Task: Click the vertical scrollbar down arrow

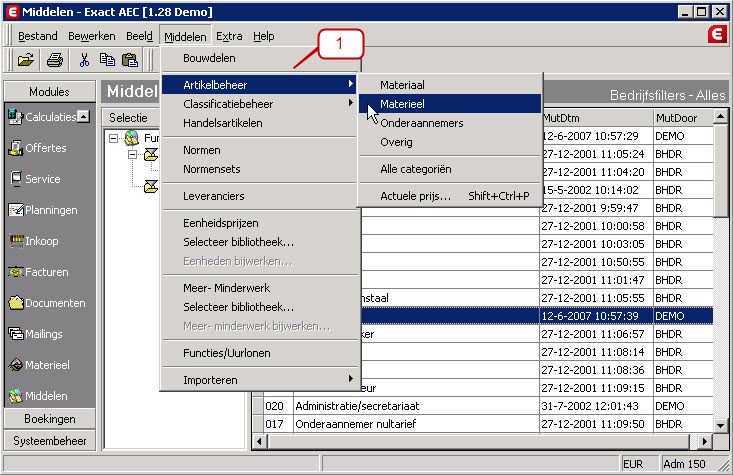Action: click(x=720, y=425)
